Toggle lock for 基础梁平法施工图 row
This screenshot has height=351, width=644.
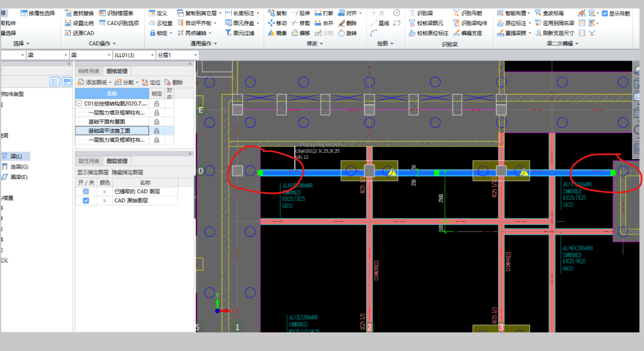(x=156, y=131)
